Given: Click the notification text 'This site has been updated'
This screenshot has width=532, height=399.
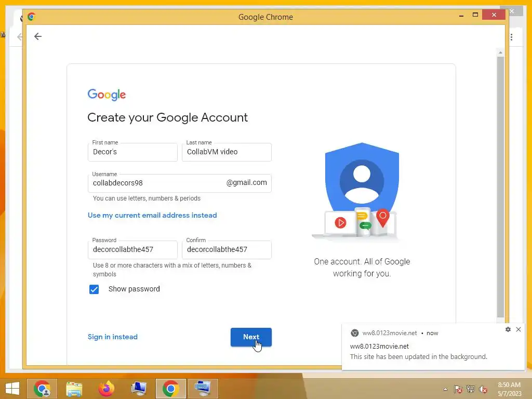Looking at the screenshot, I should 418,356.
